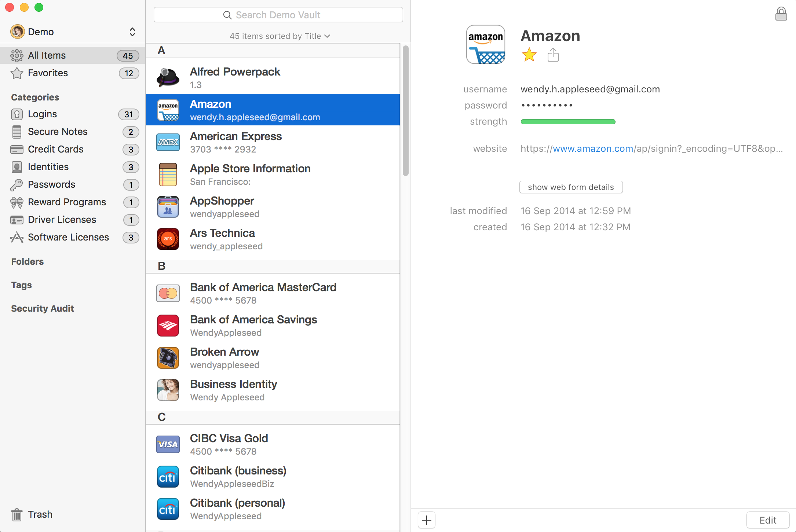Viewport: 796px width, 532px height.
Task: Open the Secure Notes category
Action: pos(73,132)
